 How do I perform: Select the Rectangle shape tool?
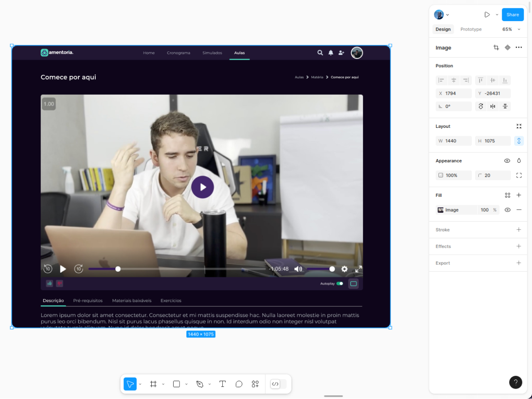176,384
